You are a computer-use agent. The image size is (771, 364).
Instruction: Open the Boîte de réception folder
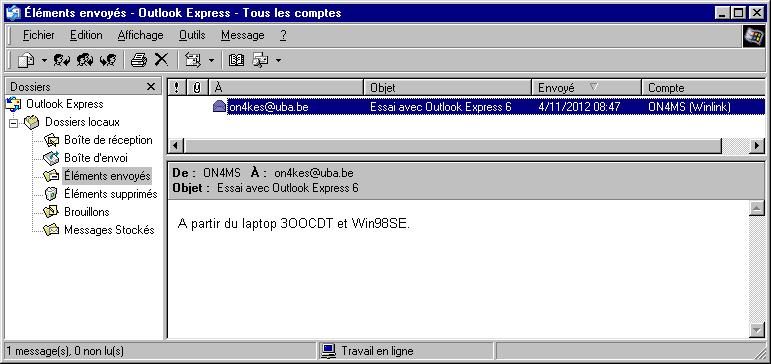pos(108,140)
